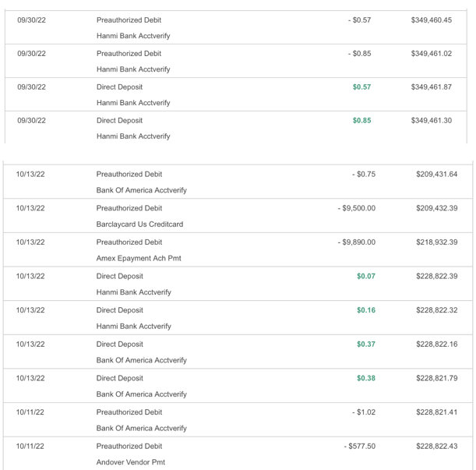Click the $349,461.30 balance value

[x=431, y=121]
